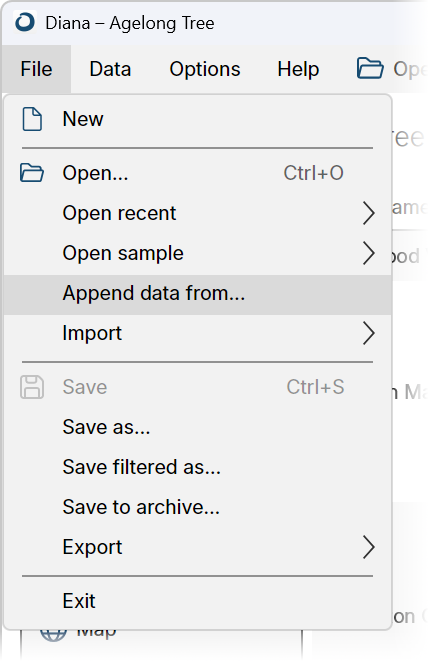Expand the Open sample submenu arrow
The width and height of the screenshot is (429, 661).
369,253
